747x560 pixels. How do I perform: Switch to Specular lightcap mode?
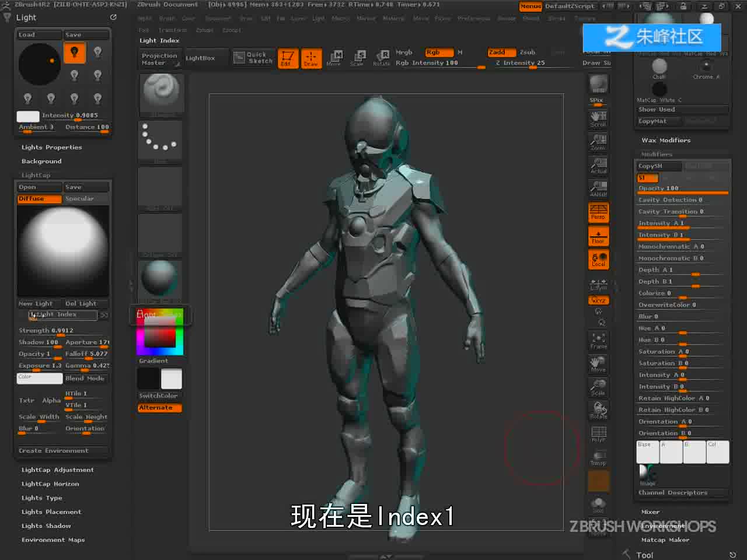[x=86, y=199]
